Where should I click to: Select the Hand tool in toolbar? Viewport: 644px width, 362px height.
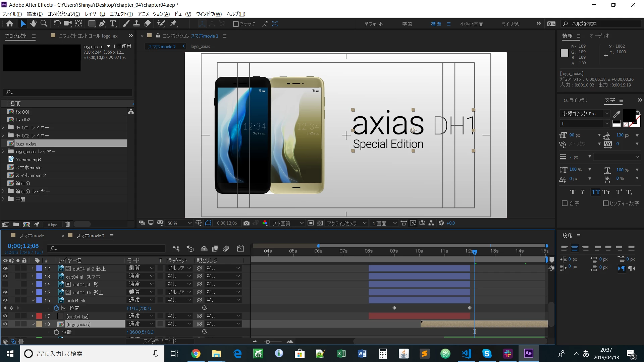pos(33,23)
